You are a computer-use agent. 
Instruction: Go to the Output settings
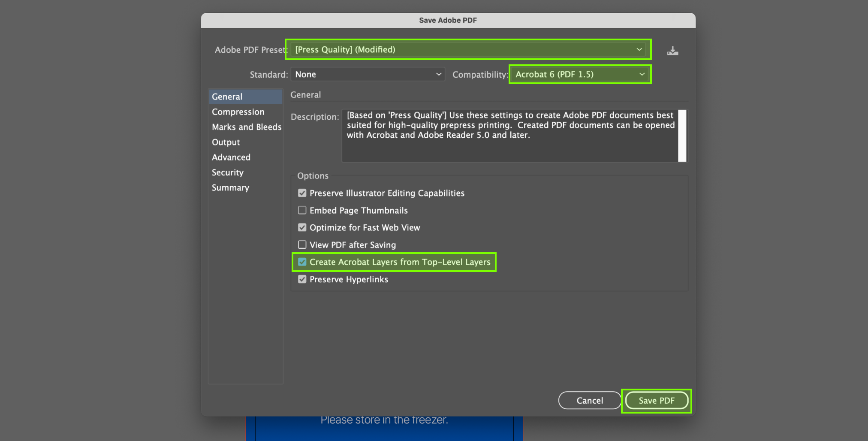coord(226,142)
